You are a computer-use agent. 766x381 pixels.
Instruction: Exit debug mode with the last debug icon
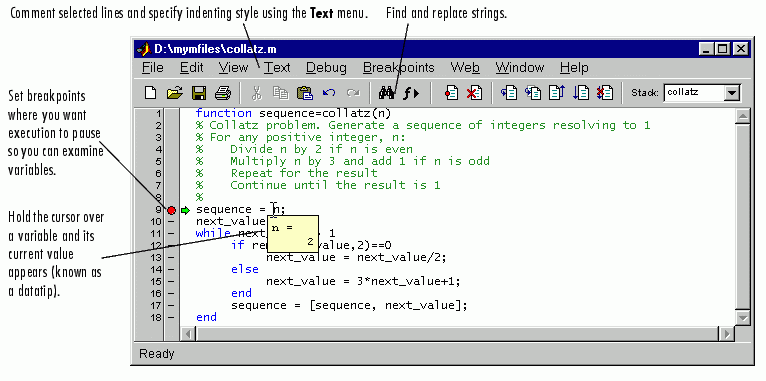point(605,92)
